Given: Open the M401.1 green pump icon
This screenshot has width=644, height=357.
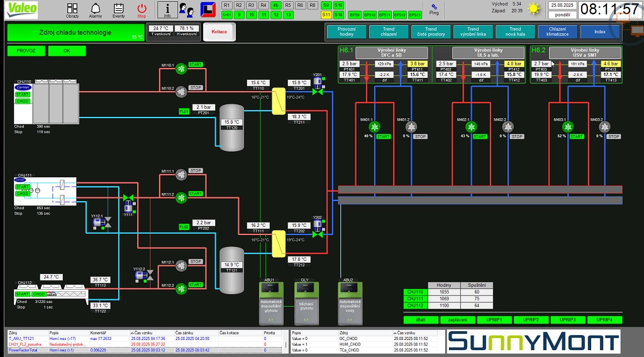Looking at the screenshot, I should pos(375,128).
